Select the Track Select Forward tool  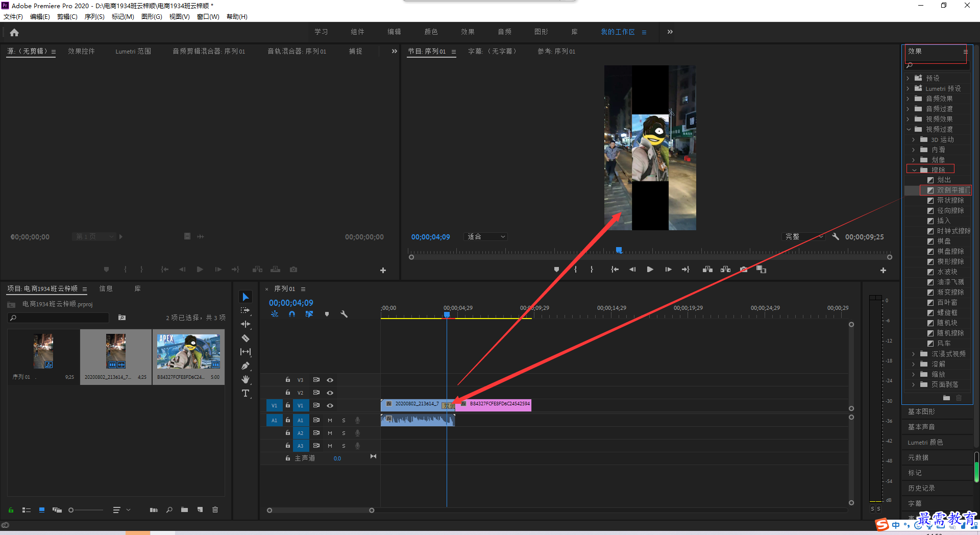click(x=246, y=310)
